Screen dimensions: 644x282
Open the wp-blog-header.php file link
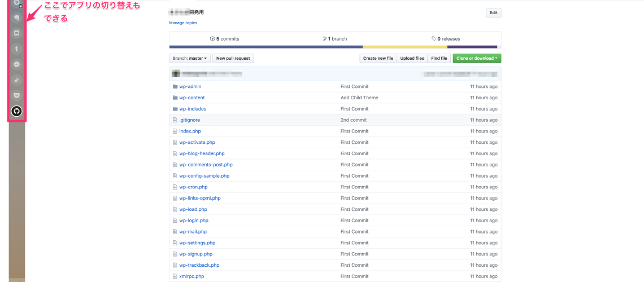coord(202,153)
